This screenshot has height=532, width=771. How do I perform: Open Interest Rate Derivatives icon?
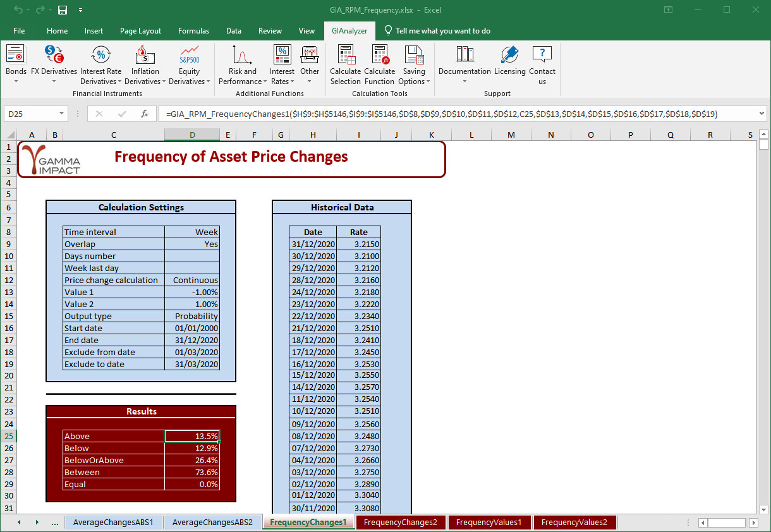[x=100, y=54]
